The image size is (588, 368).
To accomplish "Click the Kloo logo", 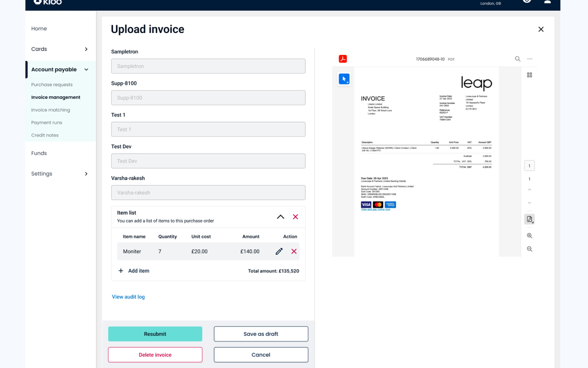I will click(x=48, y=2).
